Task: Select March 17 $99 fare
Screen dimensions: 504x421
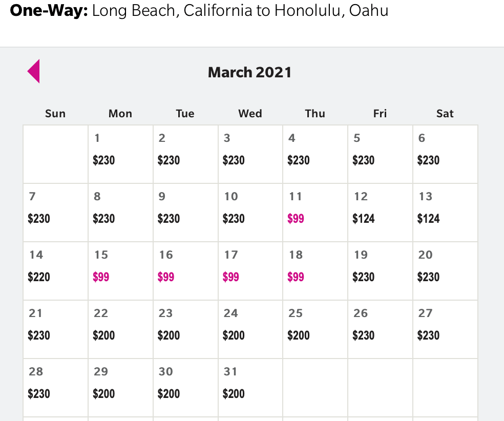Action: coord(250,271)
